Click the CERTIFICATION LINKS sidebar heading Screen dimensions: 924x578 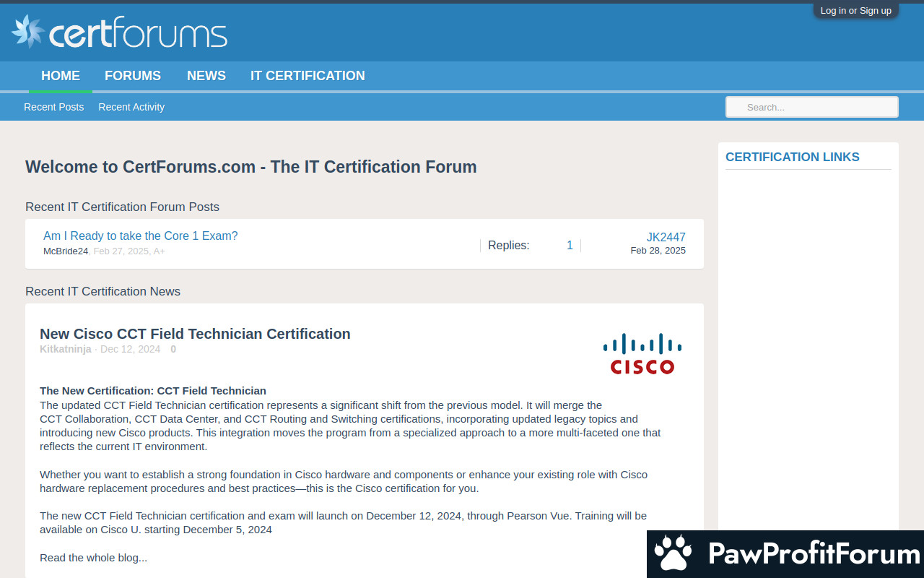(x=792, y=157)
